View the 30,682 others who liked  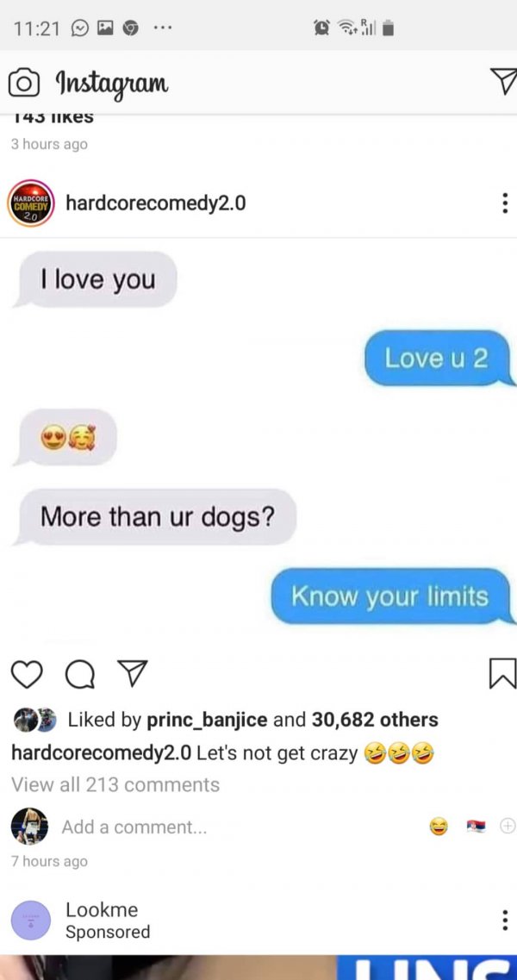[375, 720]
